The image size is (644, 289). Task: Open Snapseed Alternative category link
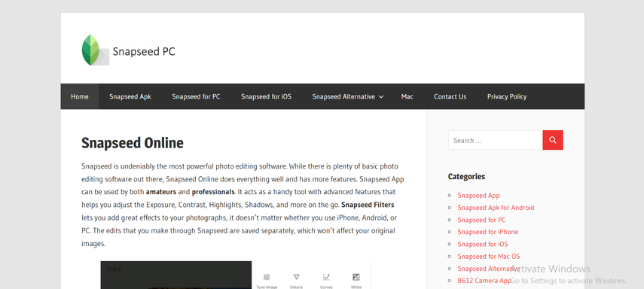[489, 269]
